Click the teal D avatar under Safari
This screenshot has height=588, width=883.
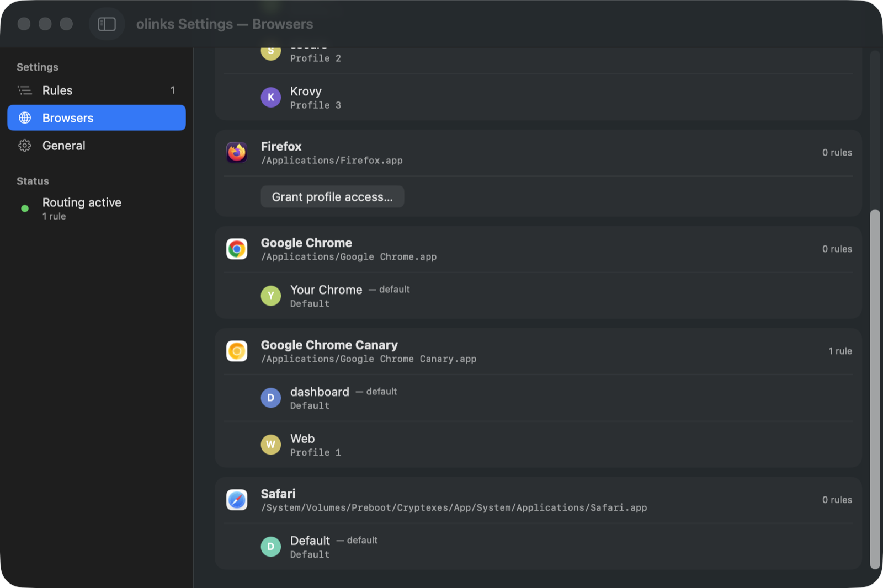[271, 547]
